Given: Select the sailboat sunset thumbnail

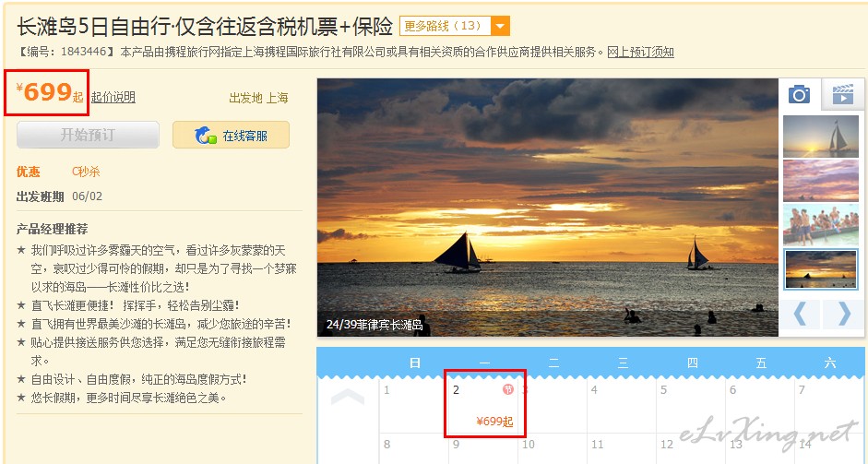Looking at the screenshot, I should (x=821, y=137).
